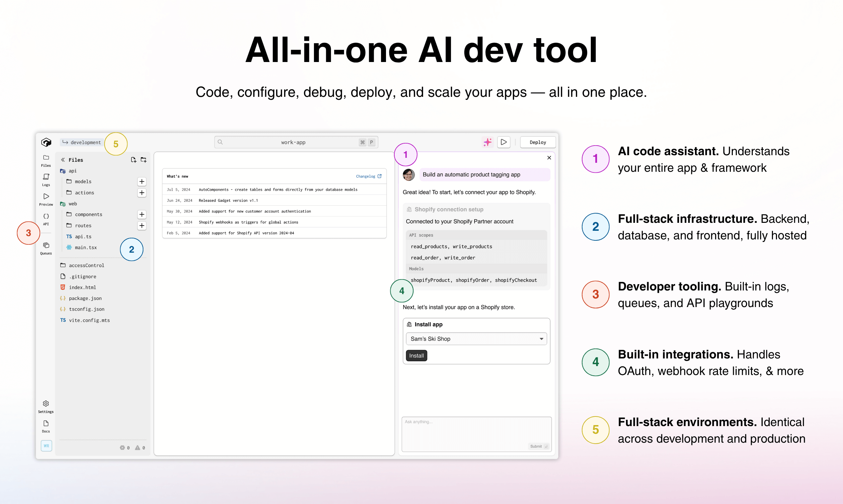Screen dimensions: 843x504
Task: Click the dark Install button
Action: click(x=416, y=355)
